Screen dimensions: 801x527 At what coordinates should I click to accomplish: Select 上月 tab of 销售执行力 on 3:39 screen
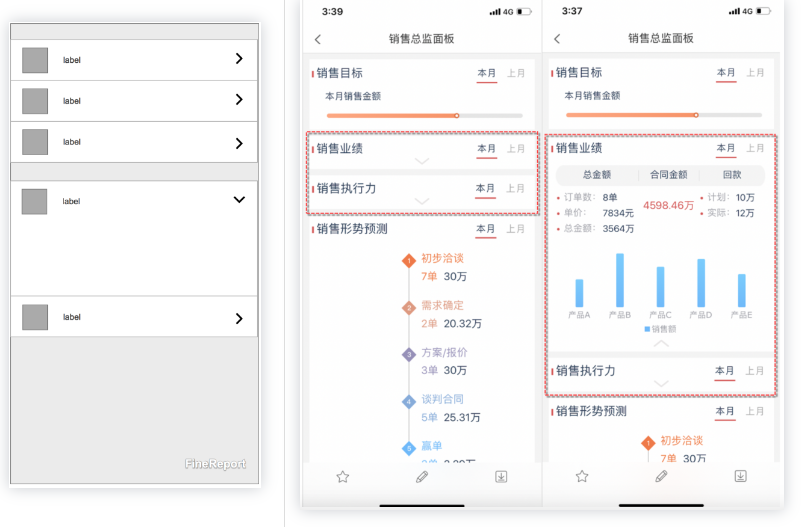515,189
